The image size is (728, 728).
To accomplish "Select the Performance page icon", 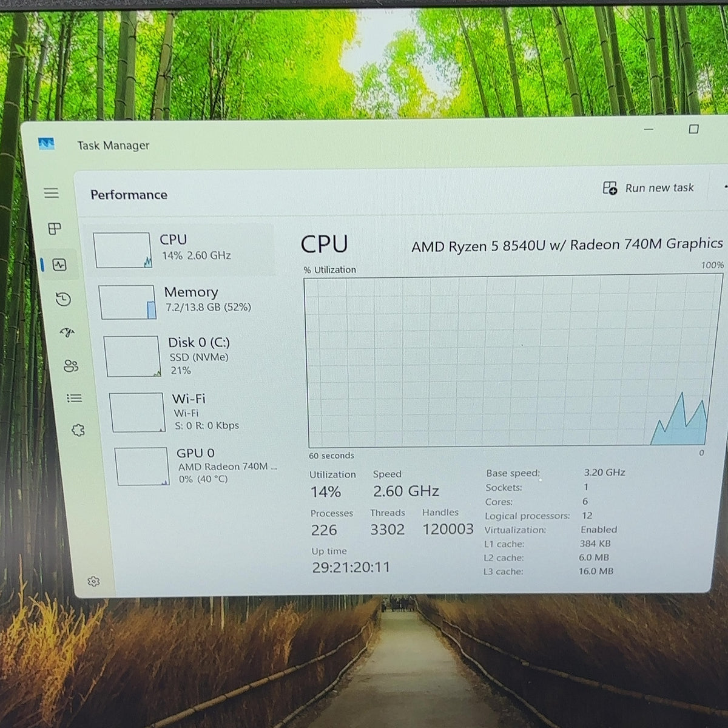I will click(x=59, y=265).
